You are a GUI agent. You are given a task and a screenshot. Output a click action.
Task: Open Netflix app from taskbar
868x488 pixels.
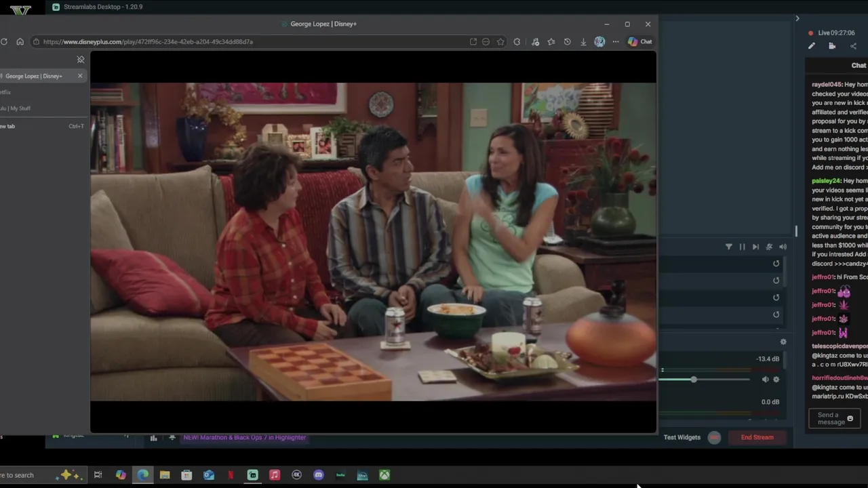click(231, 475)
